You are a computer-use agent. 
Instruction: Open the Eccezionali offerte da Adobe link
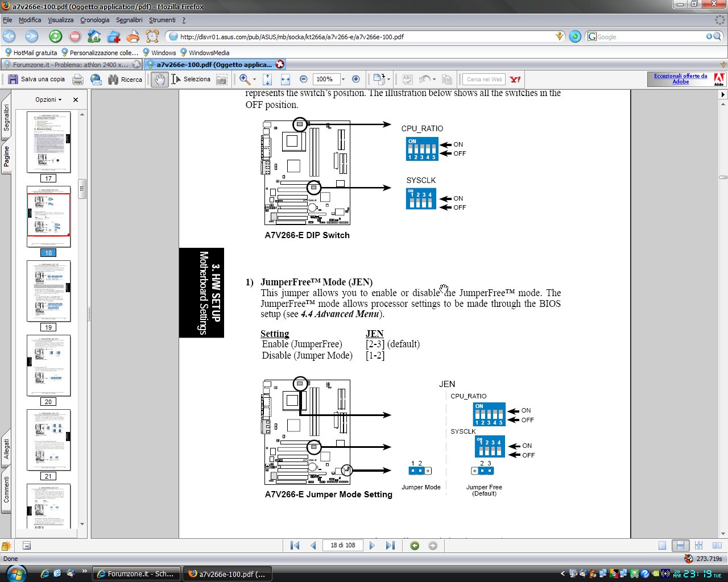(680, 79)
